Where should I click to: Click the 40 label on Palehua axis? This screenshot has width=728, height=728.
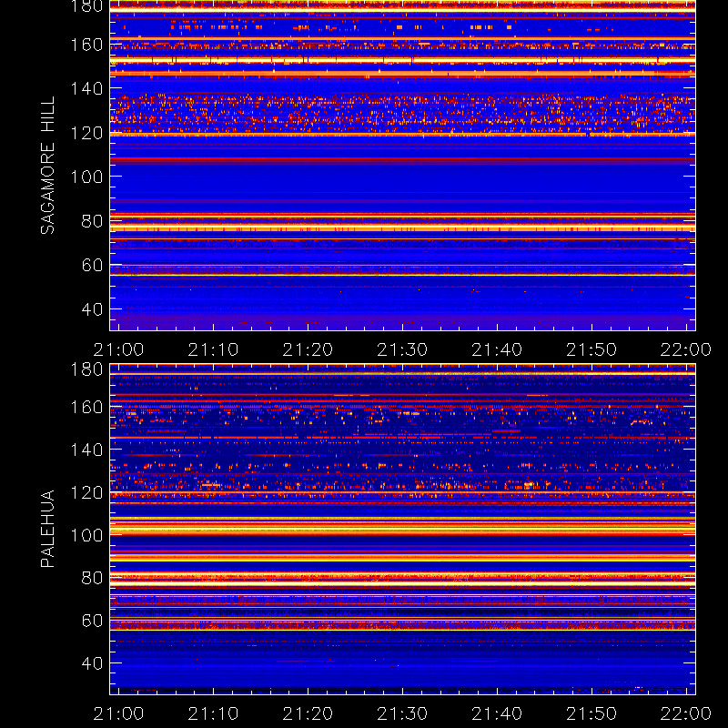click(x=92, y=663)
